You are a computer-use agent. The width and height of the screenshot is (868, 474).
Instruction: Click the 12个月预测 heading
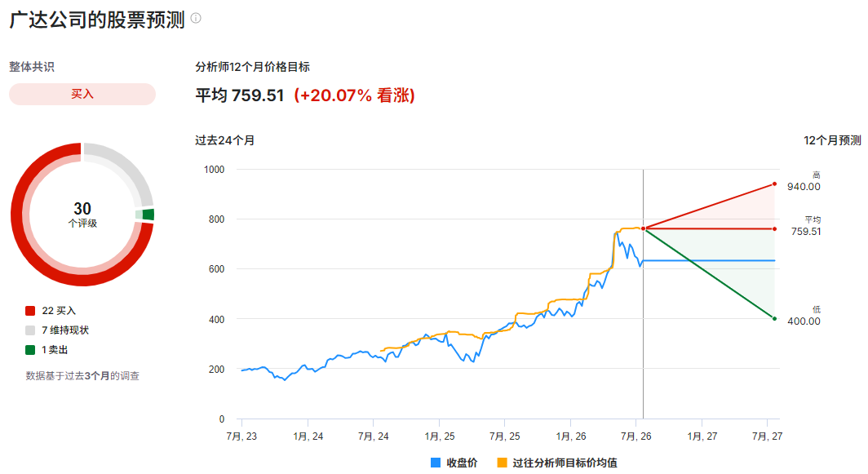tap(832, 140)
